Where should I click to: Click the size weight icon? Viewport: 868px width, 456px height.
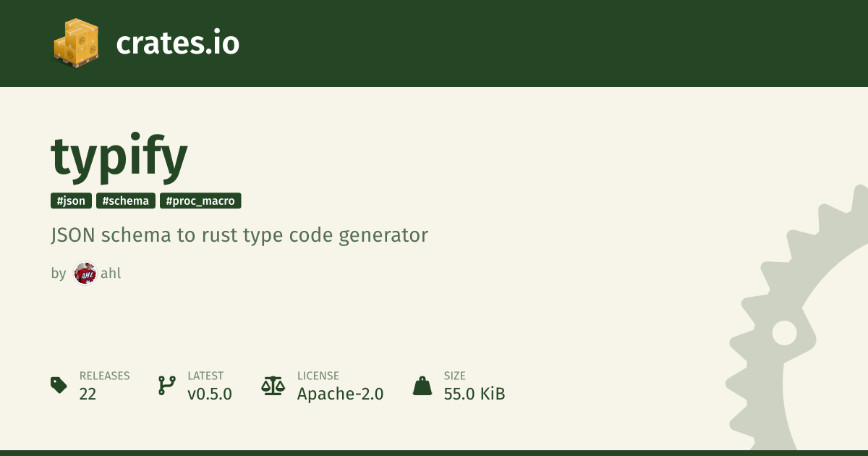(x=422, y=385)
